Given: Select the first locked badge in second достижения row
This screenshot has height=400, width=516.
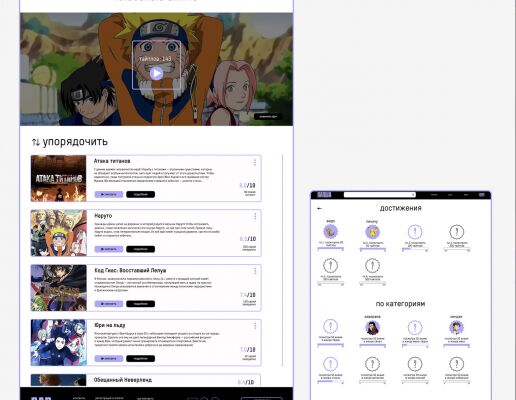Looking at the screenshot, I should (x=330, y=266).
